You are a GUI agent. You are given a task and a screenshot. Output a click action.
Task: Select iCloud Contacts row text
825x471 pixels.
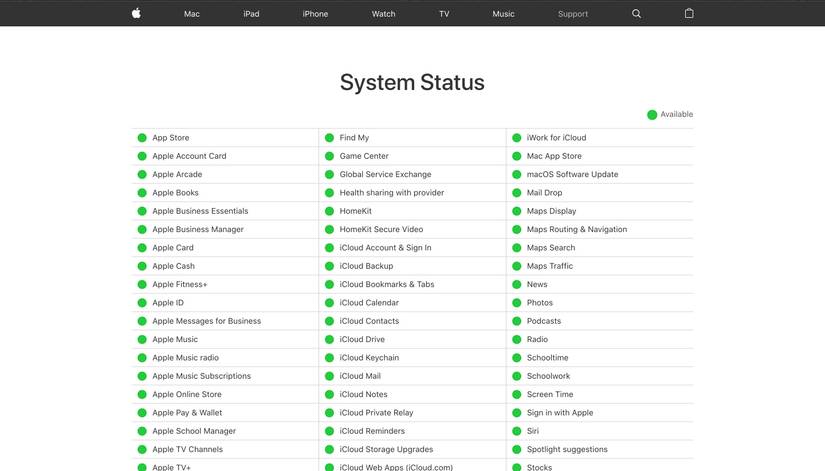click(x=369, y=321)
